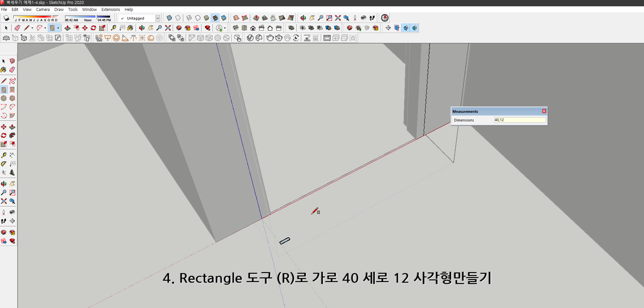
Task: Open the Edit menu
Action: tap(15, 9)
